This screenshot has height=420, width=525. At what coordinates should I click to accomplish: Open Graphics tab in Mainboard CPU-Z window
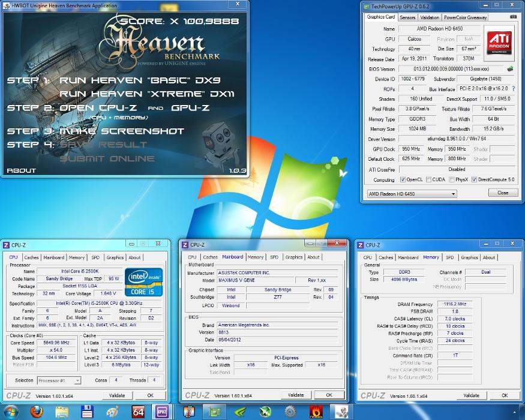point(293,257)
